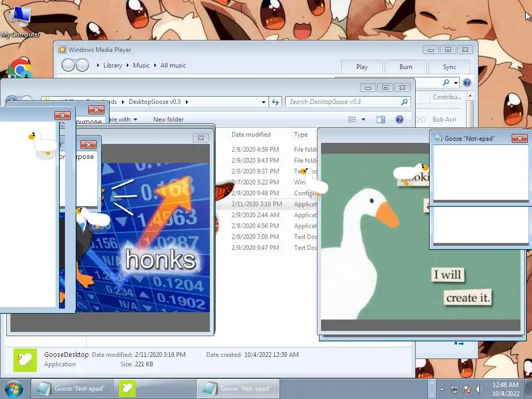Screen dimensions: 532x399
Task: Click the Media Player scrollbar up arrow
Action: pyautogui.click(x=470, y=96)
